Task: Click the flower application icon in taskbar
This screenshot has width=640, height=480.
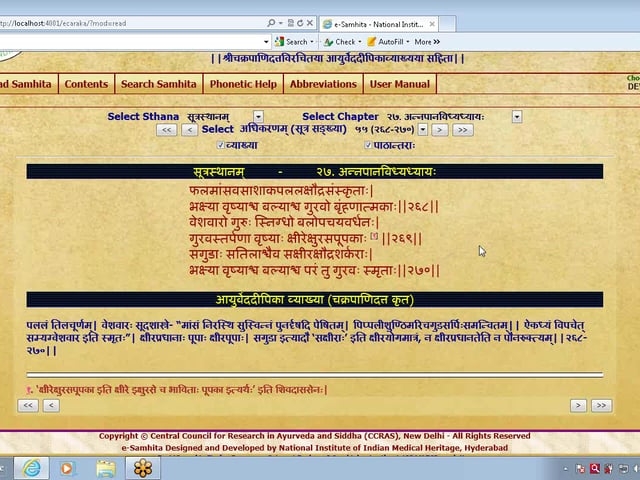Action: pos(143,467)
